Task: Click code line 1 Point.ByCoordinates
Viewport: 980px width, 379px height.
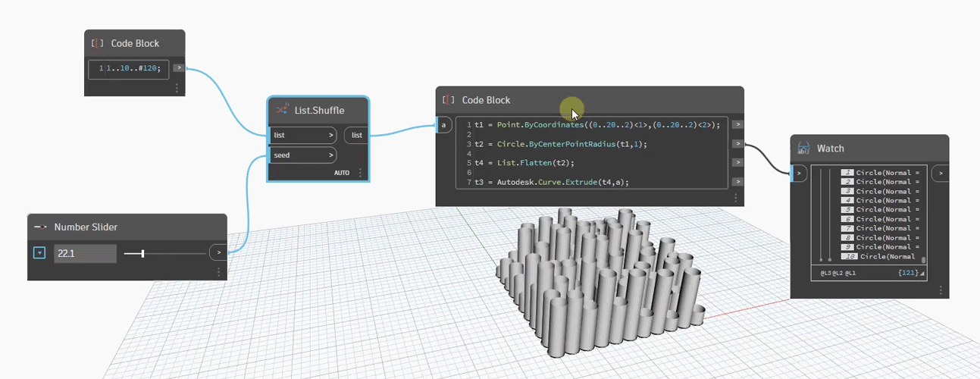Action: click(596, 124)
